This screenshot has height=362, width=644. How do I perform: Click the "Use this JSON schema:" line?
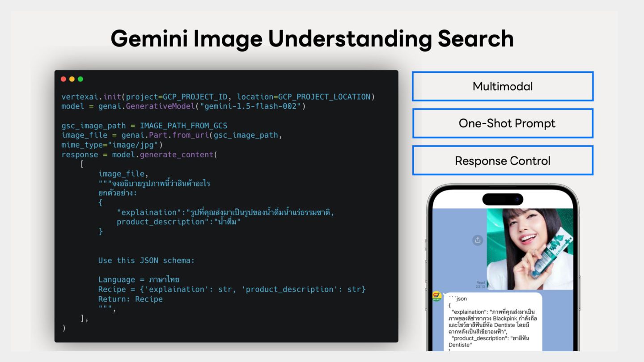coord(147,261)
